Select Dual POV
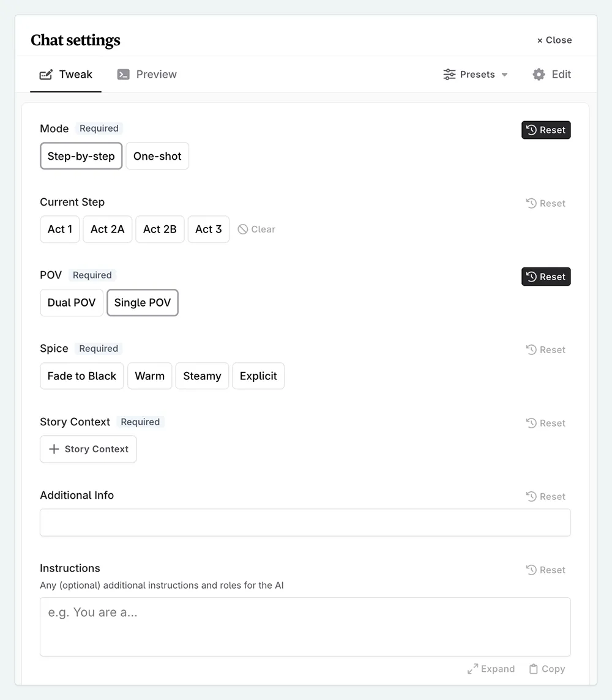612x700 pixels. click(x=71, y=302)
